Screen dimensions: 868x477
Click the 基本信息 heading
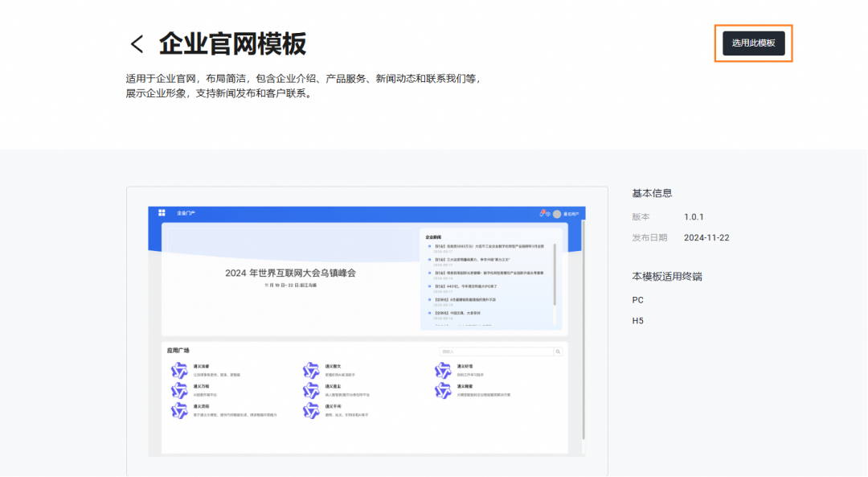pyautogui.click(x=652, y=193)
